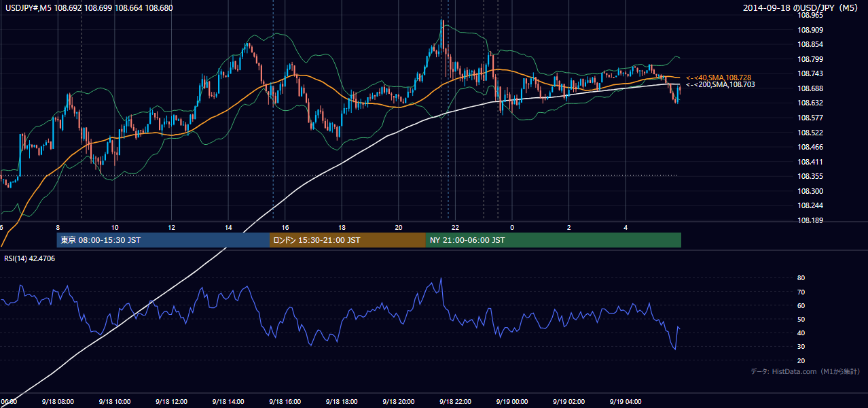Click price axis value 108.799

pyautogui.click(x=810, y=59)
